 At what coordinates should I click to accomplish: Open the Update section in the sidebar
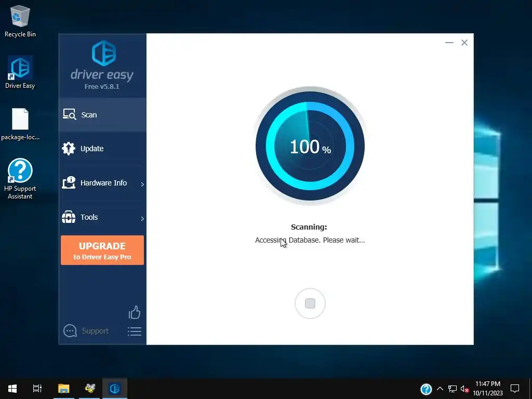coord(102,149)
